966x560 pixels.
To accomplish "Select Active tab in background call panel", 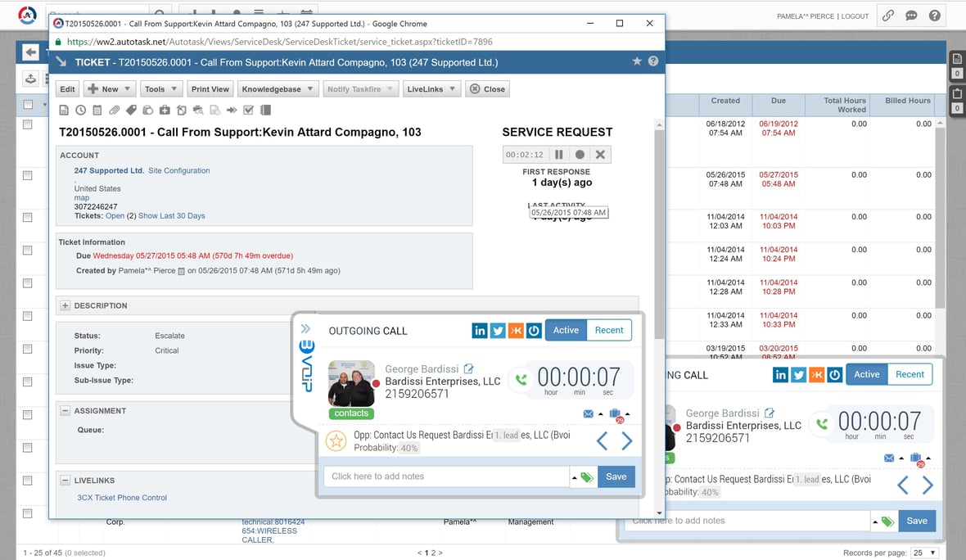I will [x=866, y=375].
